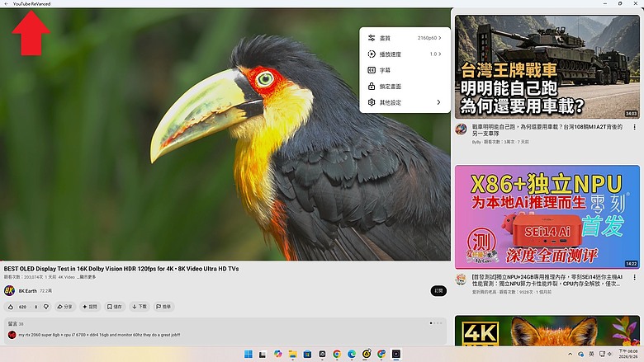644x362 pixels.
Task: Click the 儲存 save button
Action: pyautogui.click(x=115, y=307)
